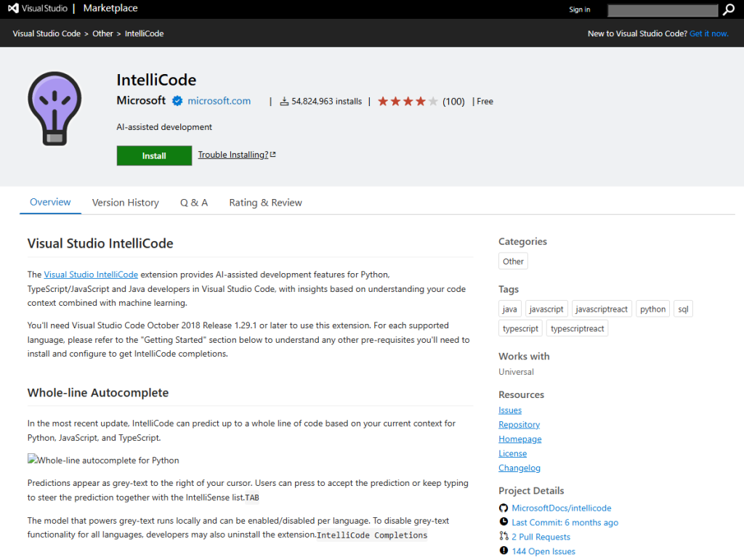
Task: Click the IntelliCode Completions code text
Action: click(372, 535)
